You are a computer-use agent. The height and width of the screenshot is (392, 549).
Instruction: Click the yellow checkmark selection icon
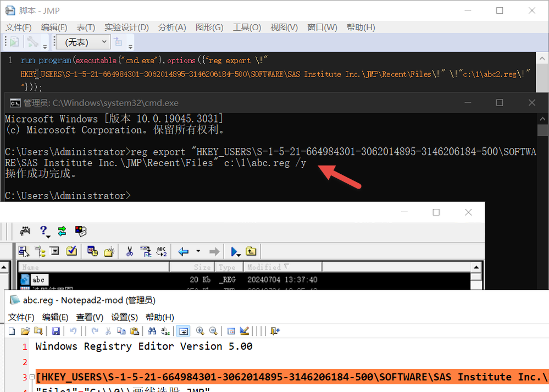click(71, 251)
